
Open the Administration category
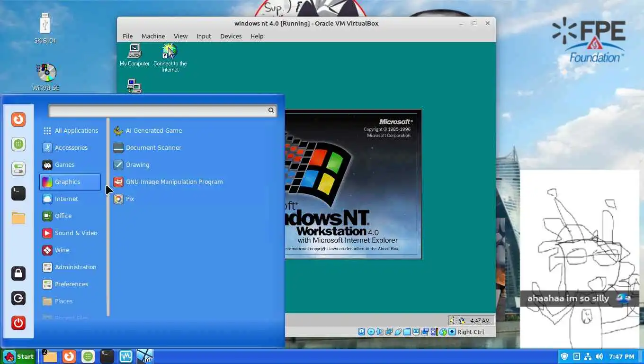tap(70, 267)
